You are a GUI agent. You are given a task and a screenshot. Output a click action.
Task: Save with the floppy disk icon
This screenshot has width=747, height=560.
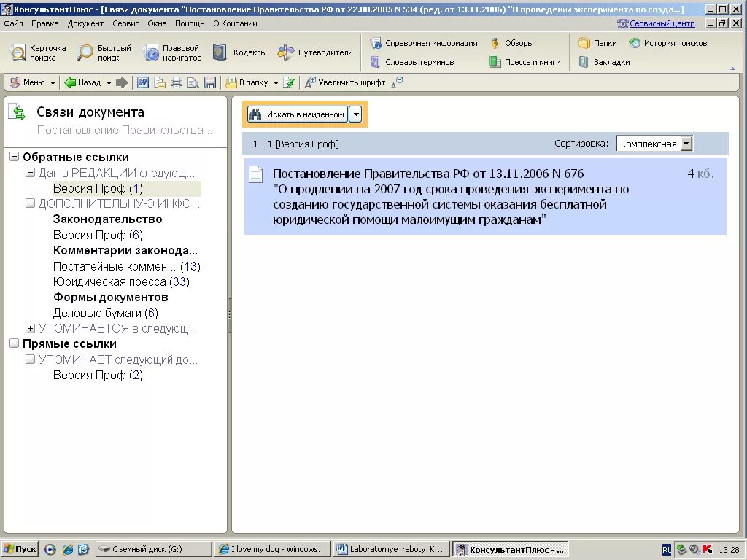pos(210,82)
